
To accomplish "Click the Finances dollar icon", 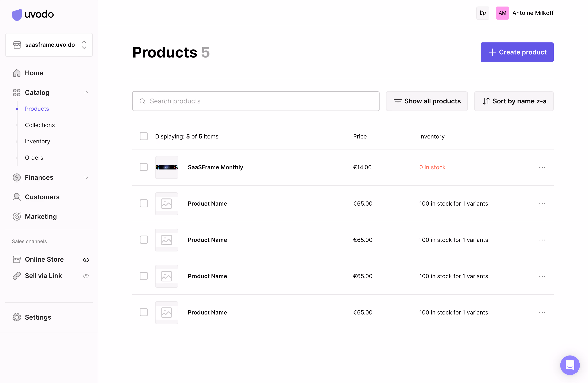I will [17, 177].
